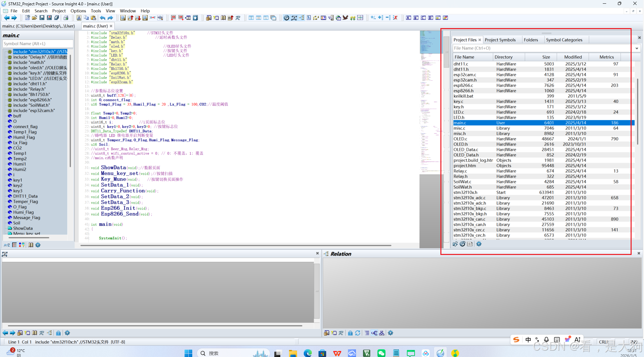Viewport: 644px width, 357px height.
Task: Sort symbols alphabetically with A-Z icon
Action: [7, 245]
